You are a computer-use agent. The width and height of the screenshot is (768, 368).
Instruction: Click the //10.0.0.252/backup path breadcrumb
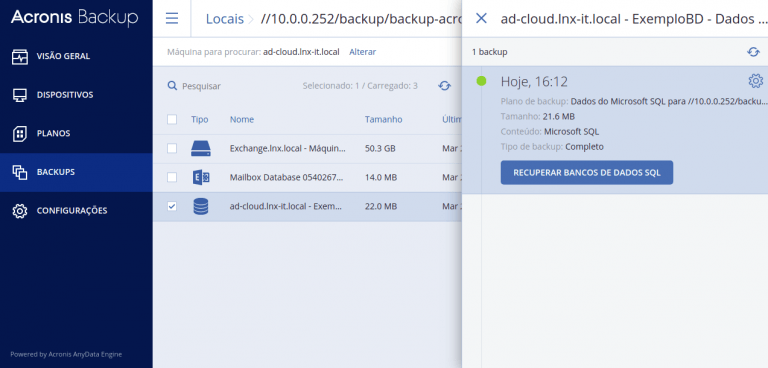coord(361,19)
